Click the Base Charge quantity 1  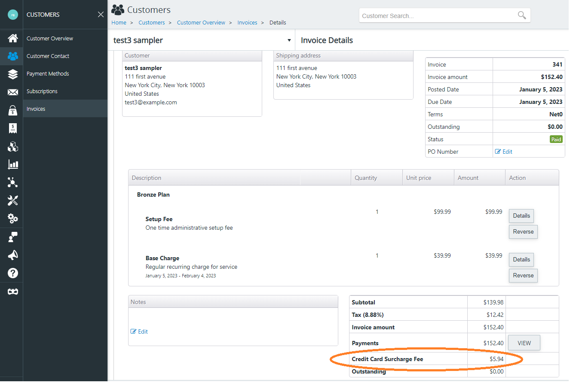tap(377, 255)
